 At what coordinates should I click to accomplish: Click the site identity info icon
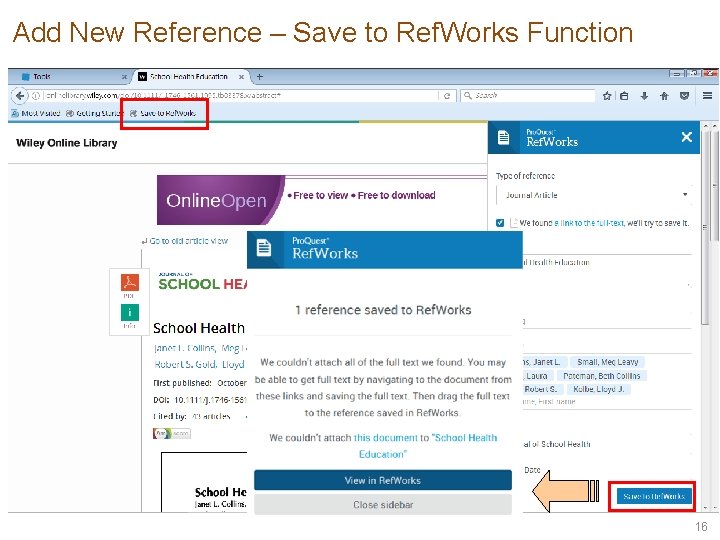(36, 96)
